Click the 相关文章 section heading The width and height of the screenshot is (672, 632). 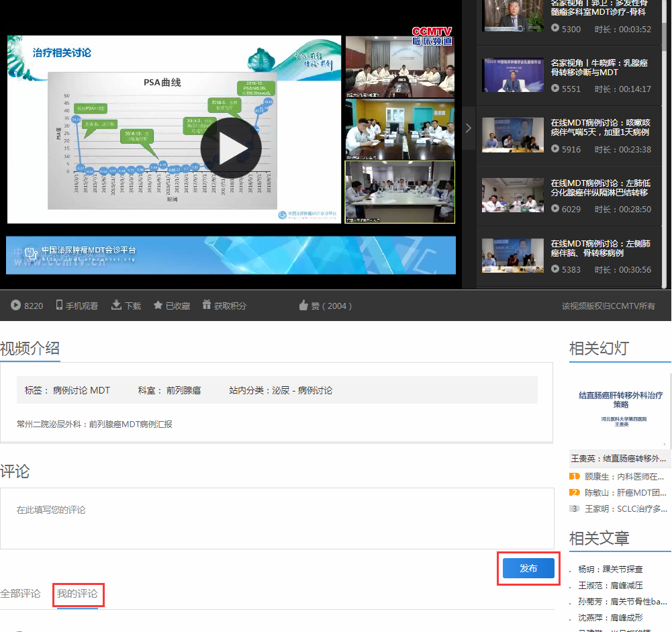599,538
